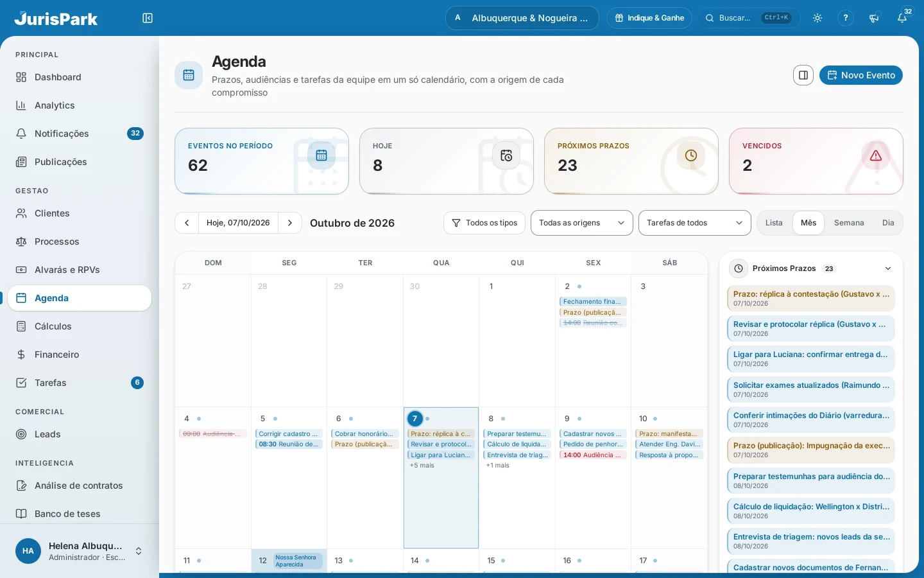The height and width of the screenshot is (578, 924).
Task: Click the Hoje, 07/10/2026 button
Action: pos(238,223)
